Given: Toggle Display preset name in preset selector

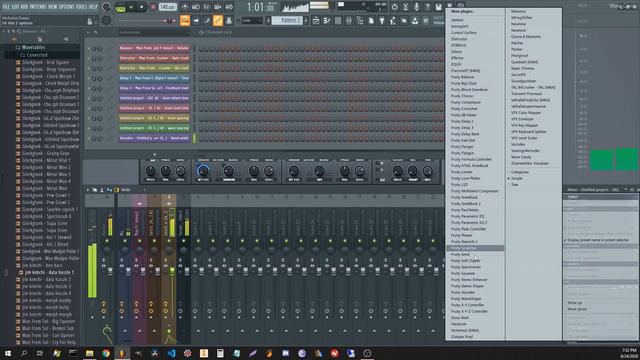Looking at the screenshot, I should 598,240.
